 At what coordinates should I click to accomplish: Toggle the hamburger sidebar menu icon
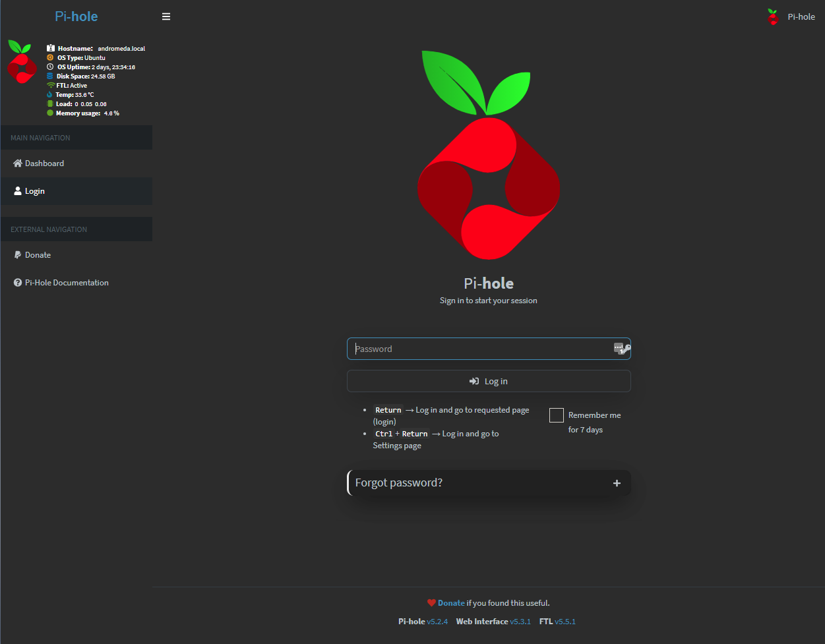tap(166, 16)
